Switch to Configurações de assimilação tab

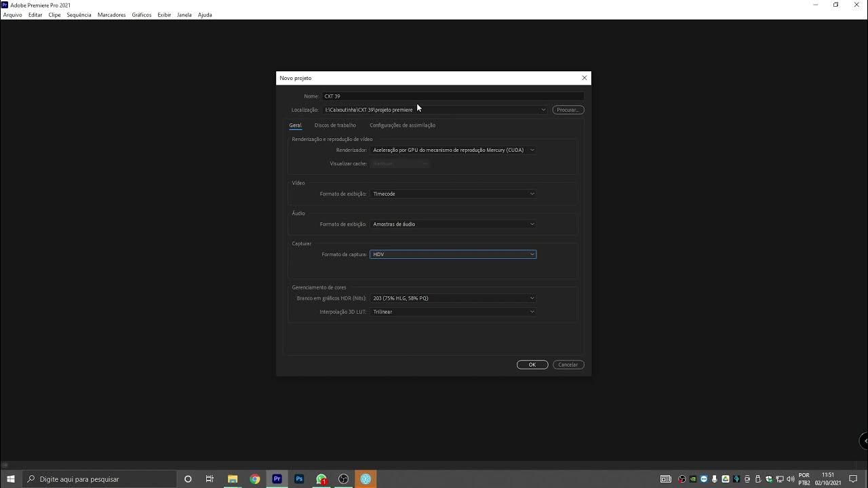pos(402,125)
